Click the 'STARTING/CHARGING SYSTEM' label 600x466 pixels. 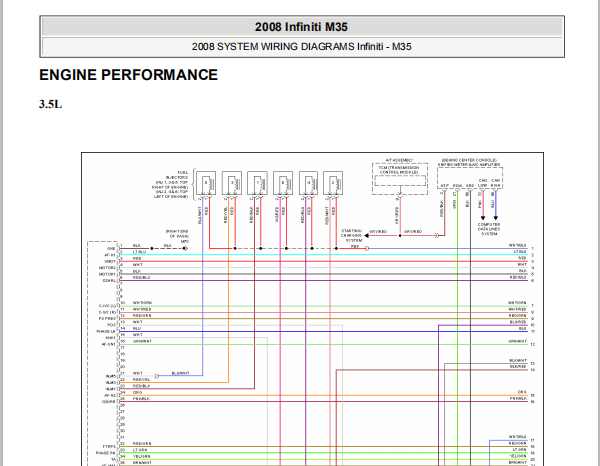(352, 236)
